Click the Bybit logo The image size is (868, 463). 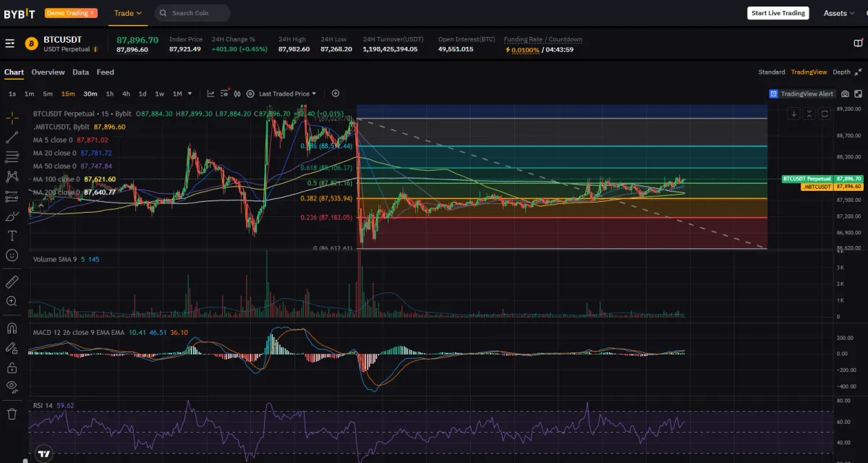(20, 13)
